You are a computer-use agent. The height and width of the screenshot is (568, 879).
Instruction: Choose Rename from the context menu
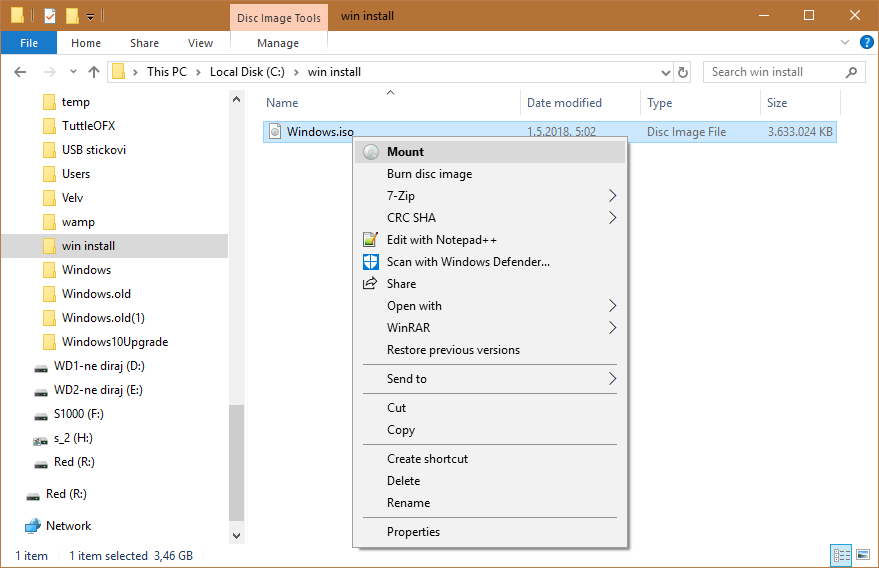pyautogui.click(x=490, y=503)
